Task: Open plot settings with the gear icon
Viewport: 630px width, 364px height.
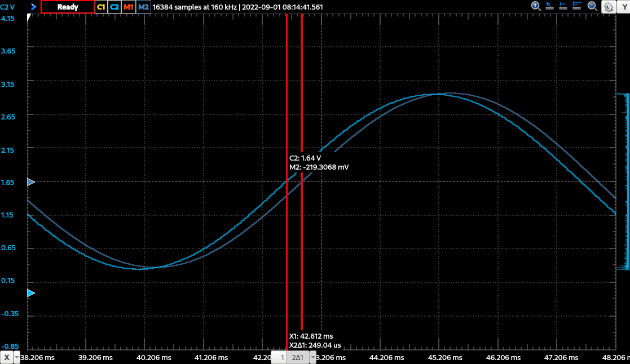Action: (608, 7)
